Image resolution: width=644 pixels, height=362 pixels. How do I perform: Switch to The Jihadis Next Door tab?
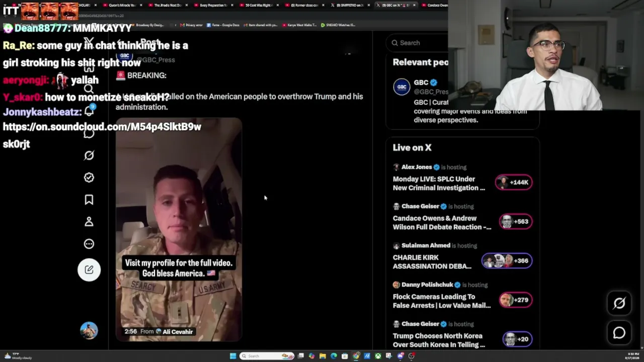coord(168,5)
